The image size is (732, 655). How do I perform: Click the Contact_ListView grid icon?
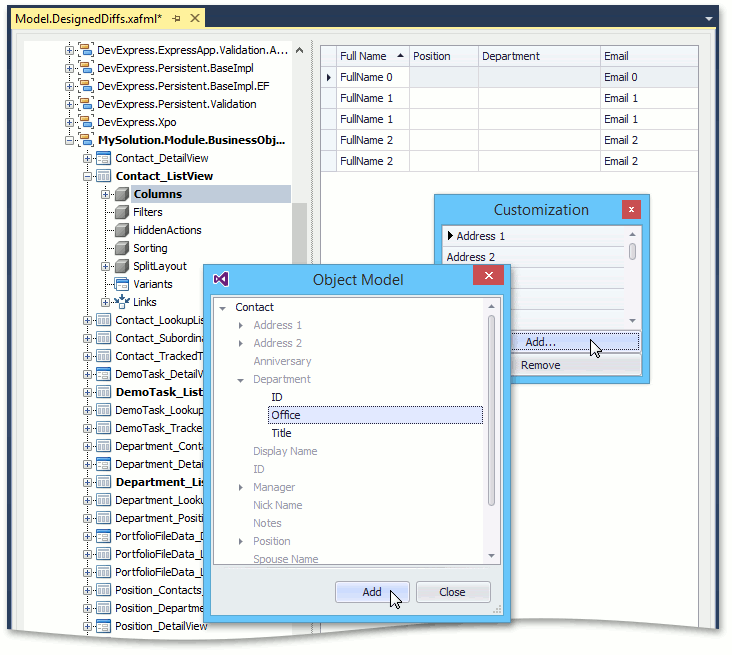104,176
